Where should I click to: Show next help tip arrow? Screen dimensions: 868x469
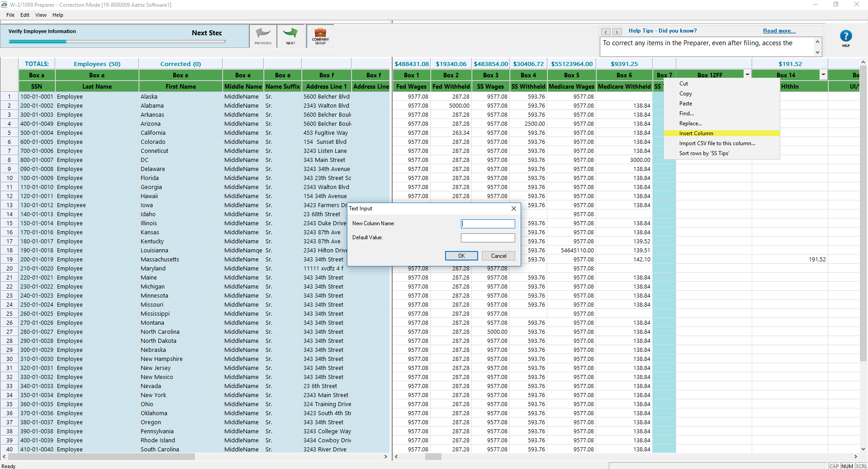tap(617, 32)
